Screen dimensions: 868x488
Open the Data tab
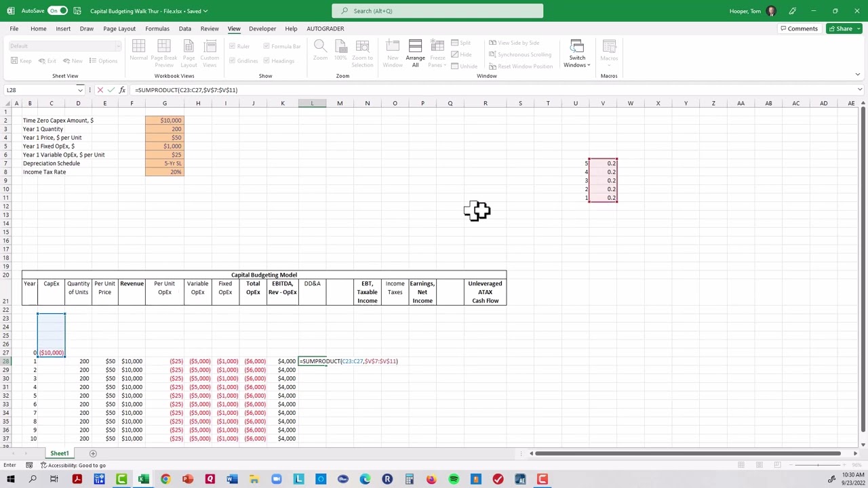(x=184, y=28)
